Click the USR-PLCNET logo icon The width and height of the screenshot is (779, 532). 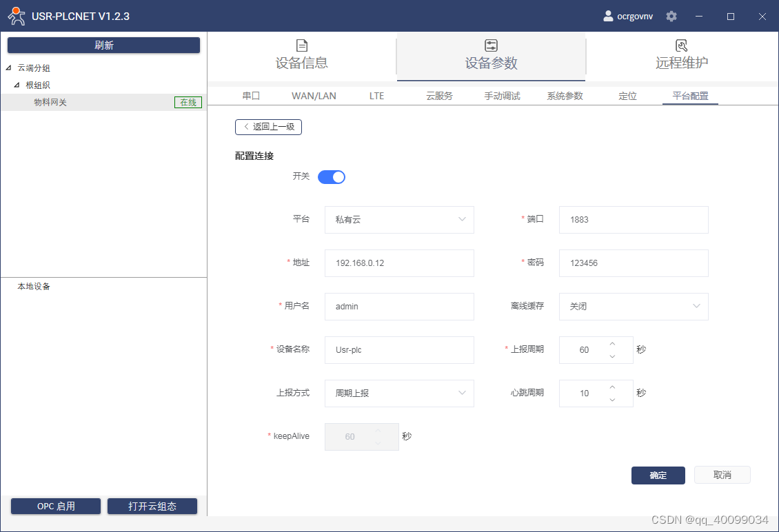point(17,16)
